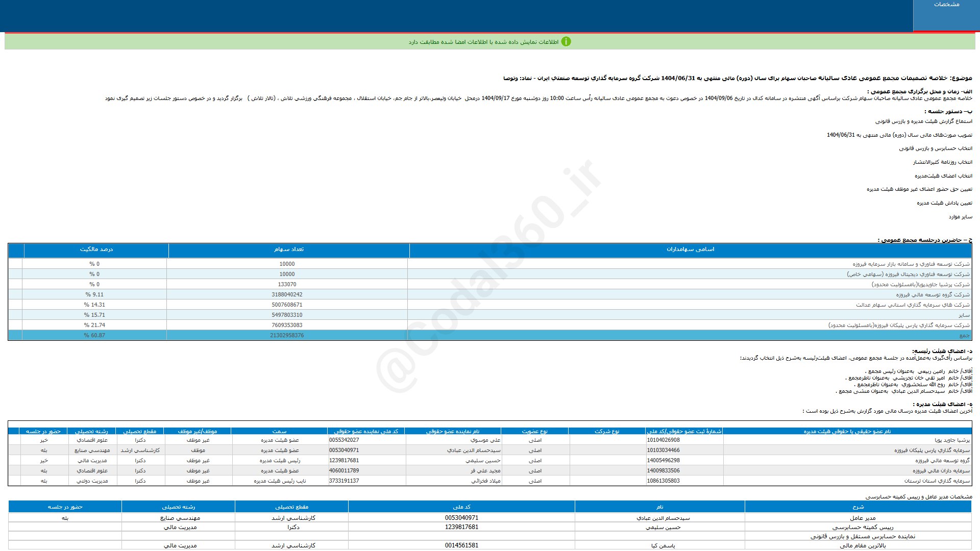Screen dimensions: 980x551
Task: Click the green signed-info confirmation banner text
Action: [483, 42]
